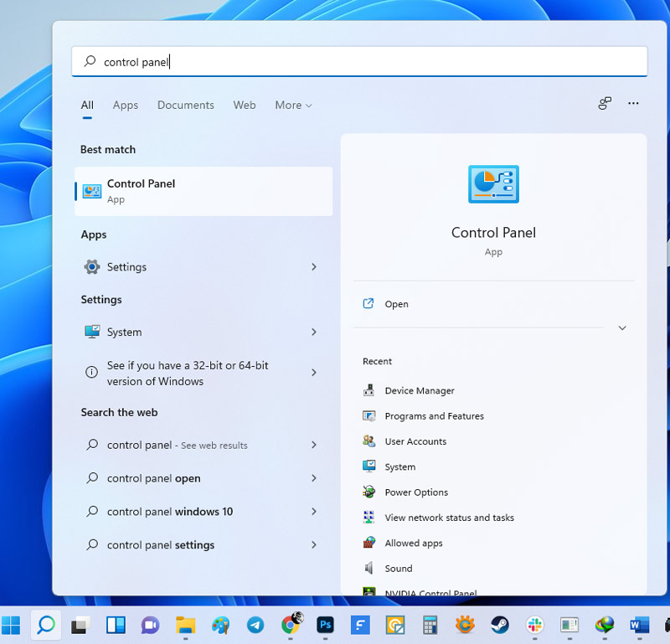Launch Photoshop from the taskbar
Viewport: 670px width, 644px height.
325,625
